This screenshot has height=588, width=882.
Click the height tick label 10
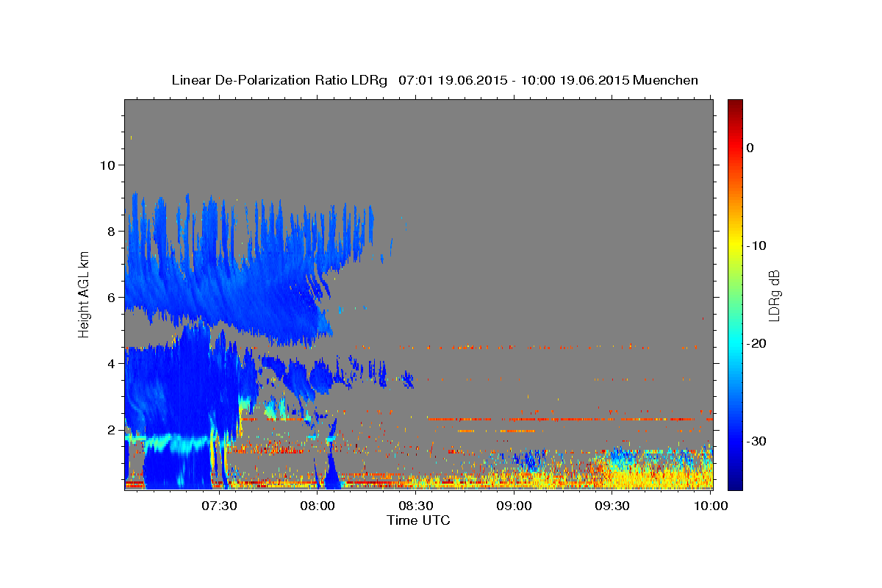coord(107,165)
